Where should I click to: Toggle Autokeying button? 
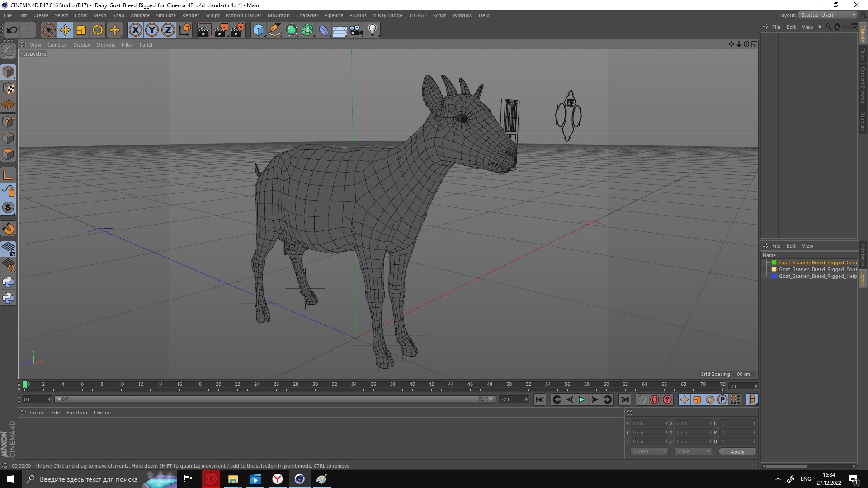click(654, 399)
